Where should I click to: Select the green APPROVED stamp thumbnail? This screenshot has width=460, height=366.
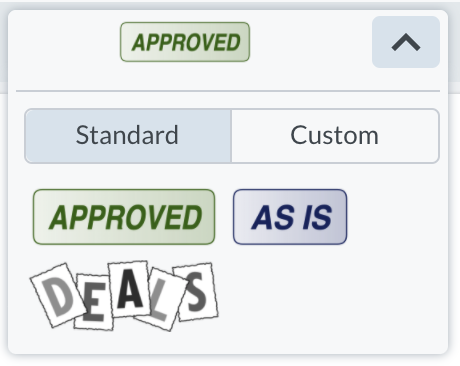[x=124, y=217]
